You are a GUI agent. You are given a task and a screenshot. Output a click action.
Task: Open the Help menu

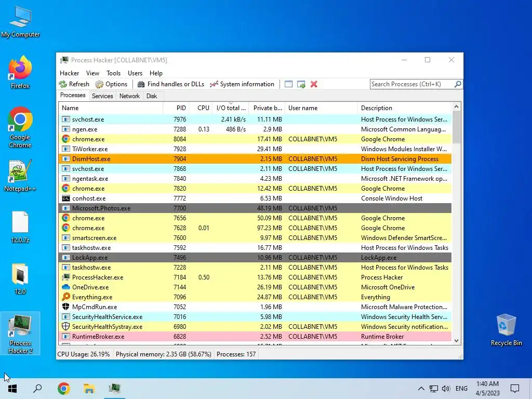click(x=156, y=73)
